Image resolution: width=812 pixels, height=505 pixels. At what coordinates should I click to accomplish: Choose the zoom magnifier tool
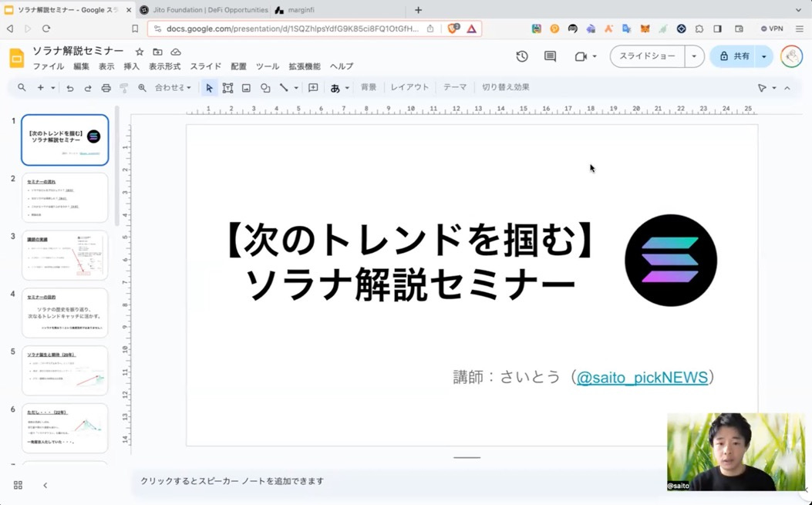click(x=142, y=88)
